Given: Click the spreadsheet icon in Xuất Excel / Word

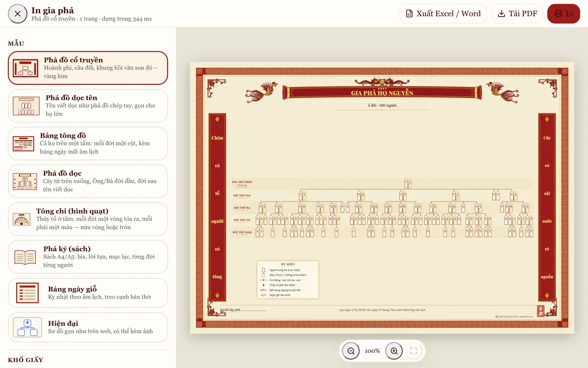Looking at the screenshot, I should [409, 14].
